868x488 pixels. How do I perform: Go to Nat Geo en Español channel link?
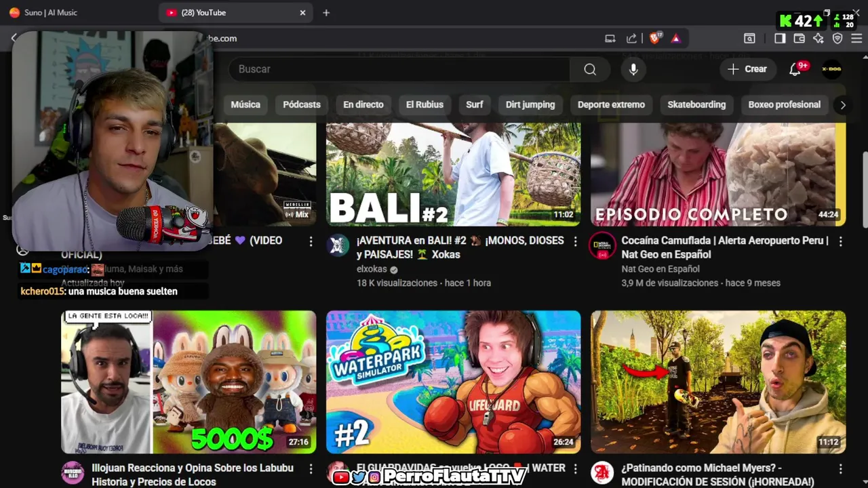tap(660, 269)
